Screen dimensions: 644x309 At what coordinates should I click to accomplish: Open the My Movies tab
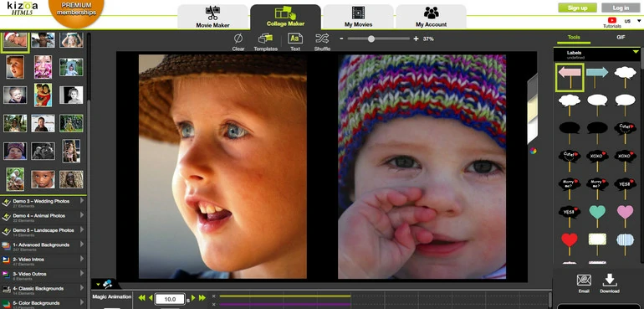tap(358, 17)
